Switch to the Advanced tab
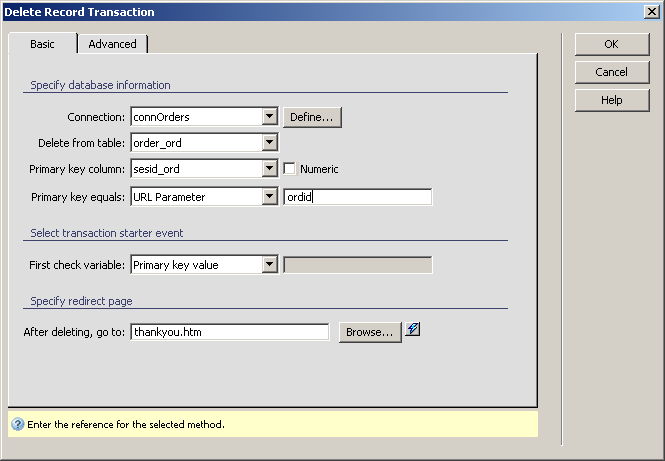 point(112,44)
